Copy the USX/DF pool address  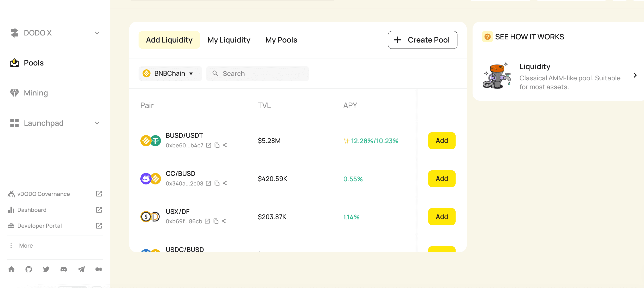pos(216,221)
